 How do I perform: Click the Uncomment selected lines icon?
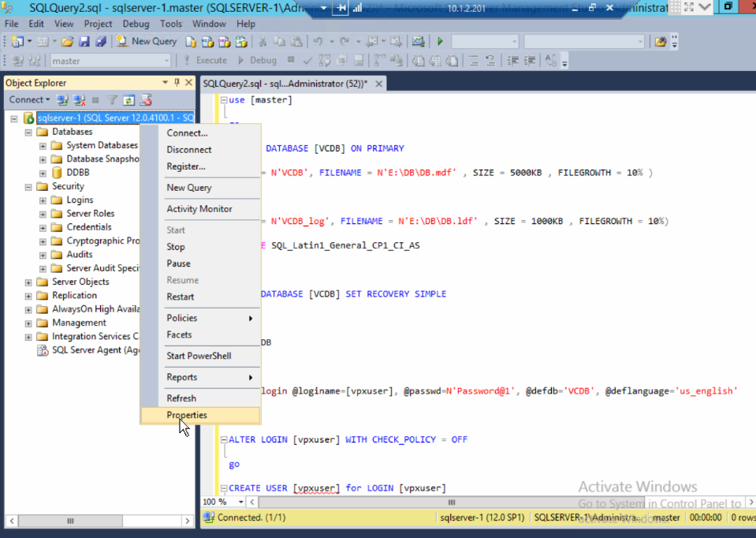[490, 61]
